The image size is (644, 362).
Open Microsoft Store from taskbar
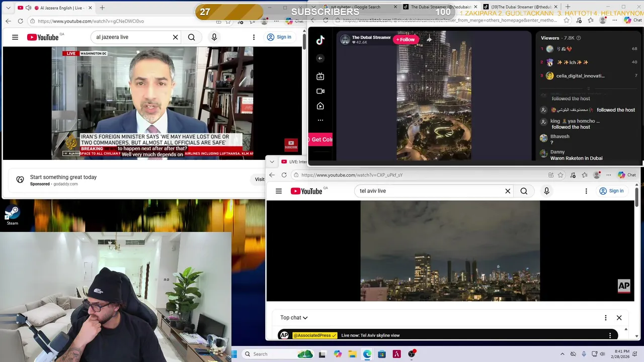point(382,354)
